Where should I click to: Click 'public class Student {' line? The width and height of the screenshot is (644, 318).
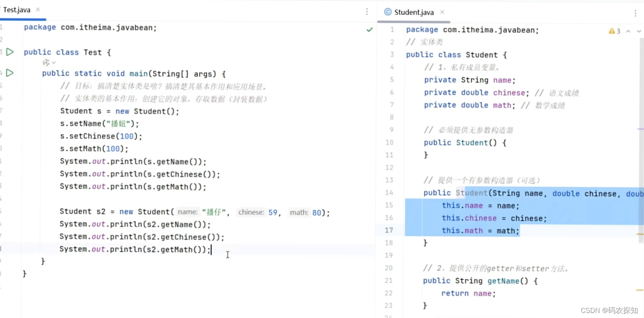(x=457, y=55)
